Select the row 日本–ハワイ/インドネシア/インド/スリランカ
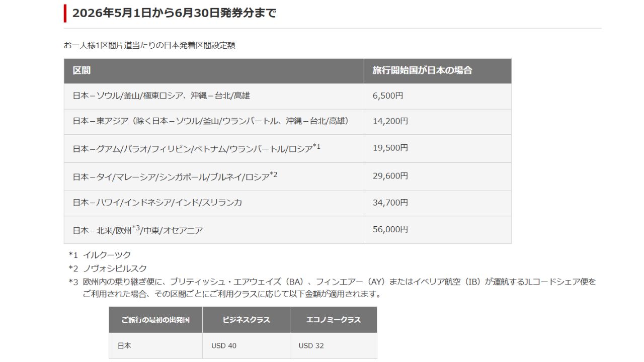Image resolution: width=644 pixels, height=362 pixels. pyautogui.click(x=288, y=203)
